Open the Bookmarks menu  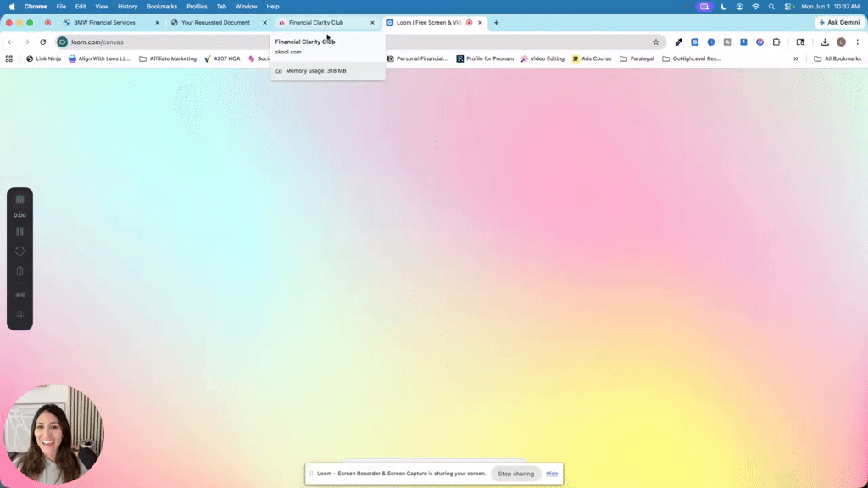[162, 7]
